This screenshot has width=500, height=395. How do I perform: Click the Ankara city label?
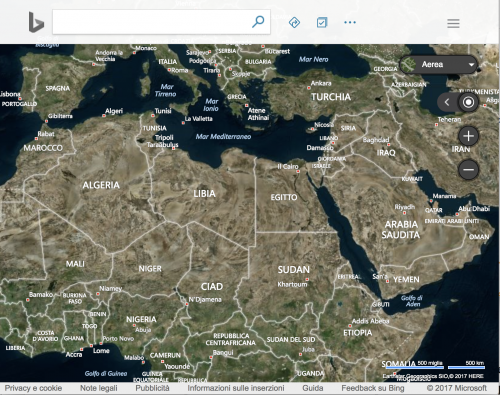coord(321,83)
